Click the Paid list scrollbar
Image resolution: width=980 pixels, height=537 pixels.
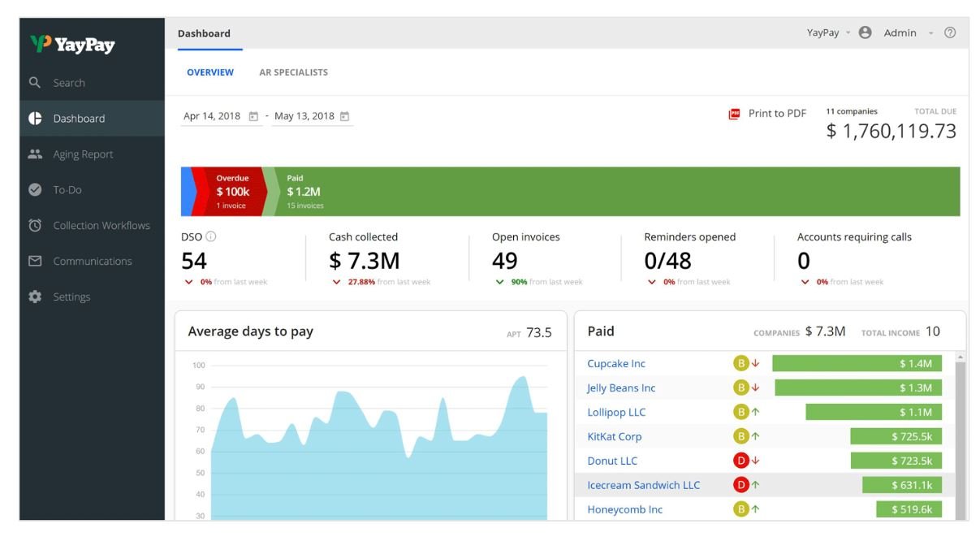961,437
